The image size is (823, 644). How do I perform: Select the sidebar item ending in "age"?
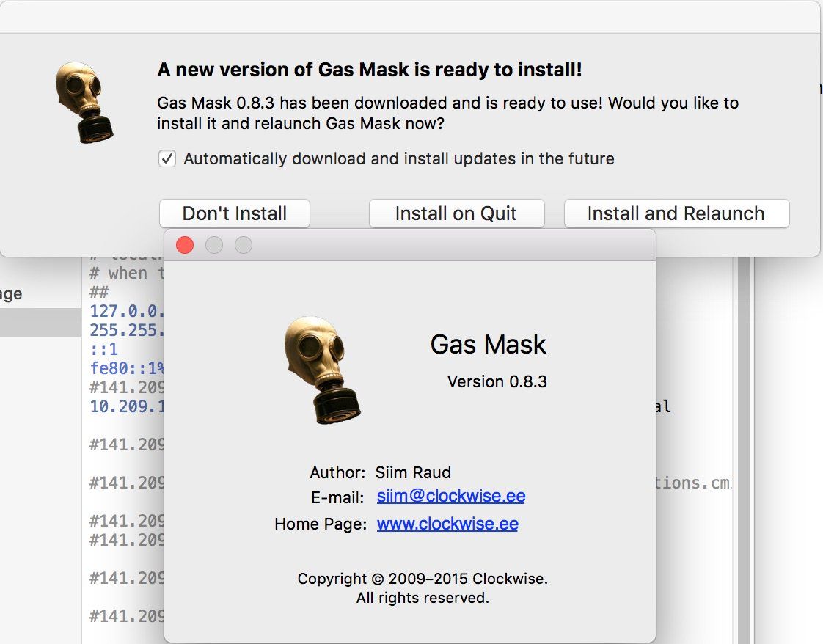(15, 294)
